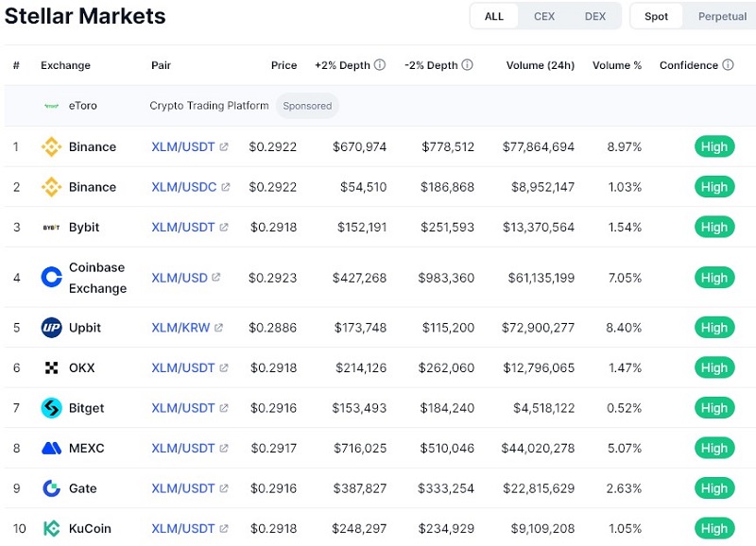Open external link icon for Bitget pair
Viewport: 756px width, 546px height.
(x=224, y=408)
